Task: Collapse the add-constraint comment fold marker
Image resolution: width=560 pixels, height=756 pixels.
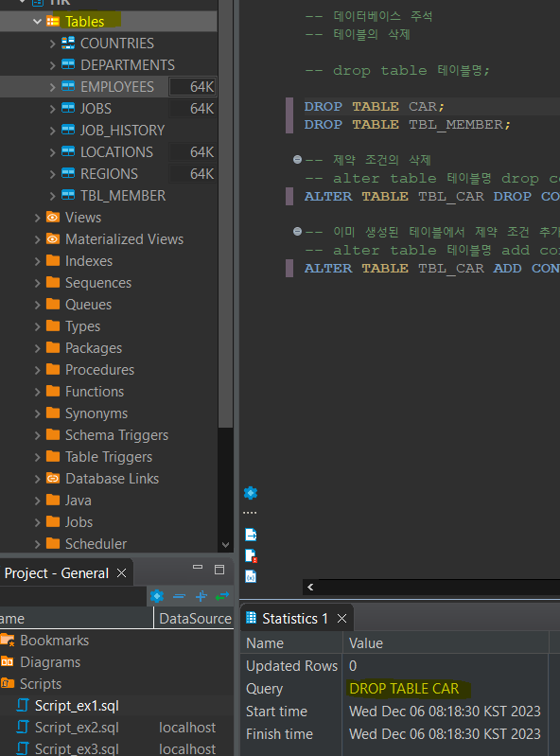Action: 297,232
